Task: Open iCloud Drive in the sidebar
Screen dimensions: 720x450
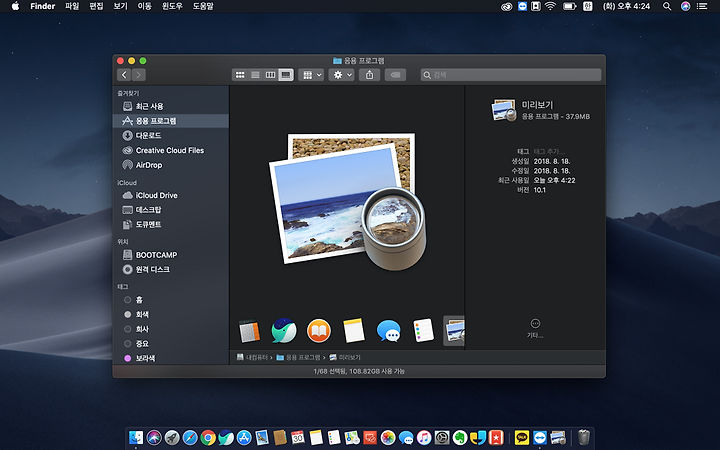Action: point(171,195)
